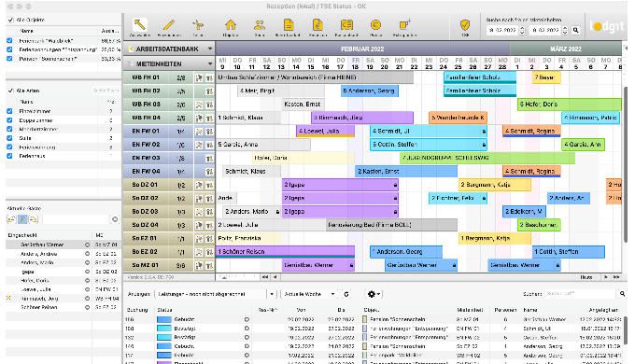This screenshot has width=635, height=364.
Task: Open the gear button's dropdown arrow
Action: pyautogui.click(x=379, y=294)
